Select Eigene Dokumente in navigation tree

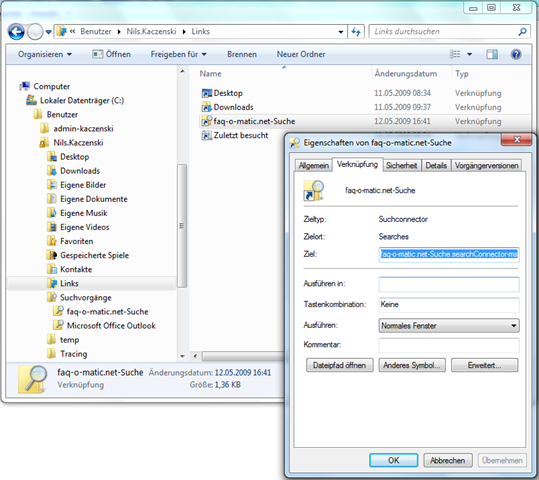(x=88, y=199)
